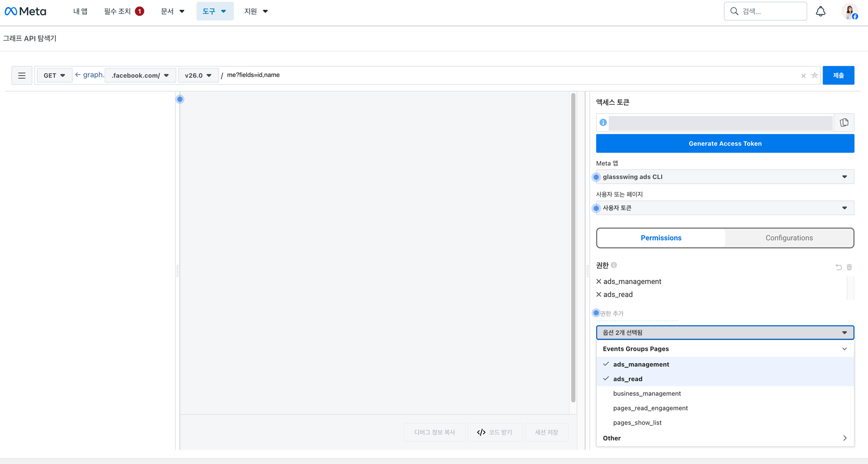Open the profile avatar menu
Image resolution: width=868 pixels, height=464 pixels.
(850, 11)
